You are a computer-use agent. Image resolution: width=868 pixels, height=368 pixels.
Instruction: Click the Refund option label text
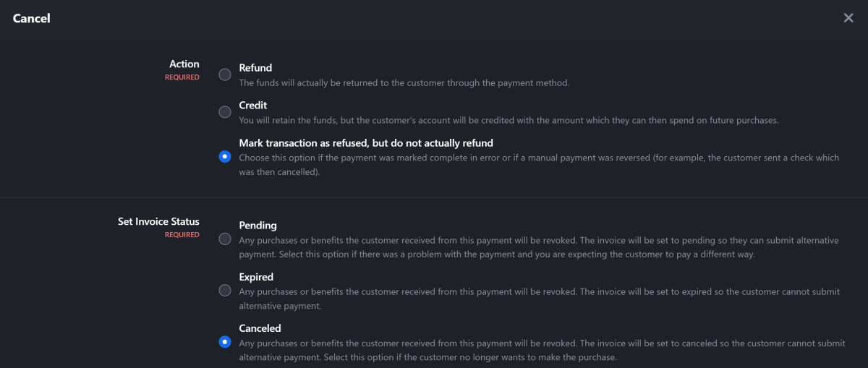point(255,68)
